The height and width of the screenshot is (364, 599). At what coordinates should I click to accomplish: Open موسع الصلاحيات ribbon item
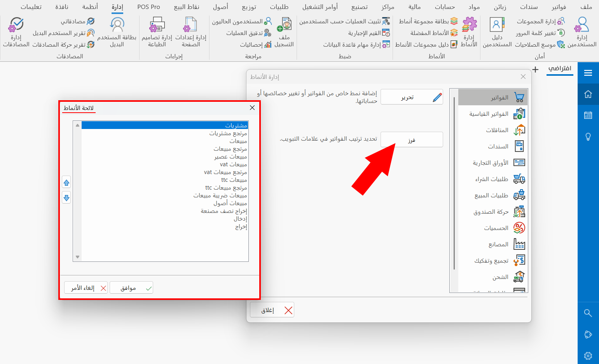pyautogui.click(x=540, y=45)
